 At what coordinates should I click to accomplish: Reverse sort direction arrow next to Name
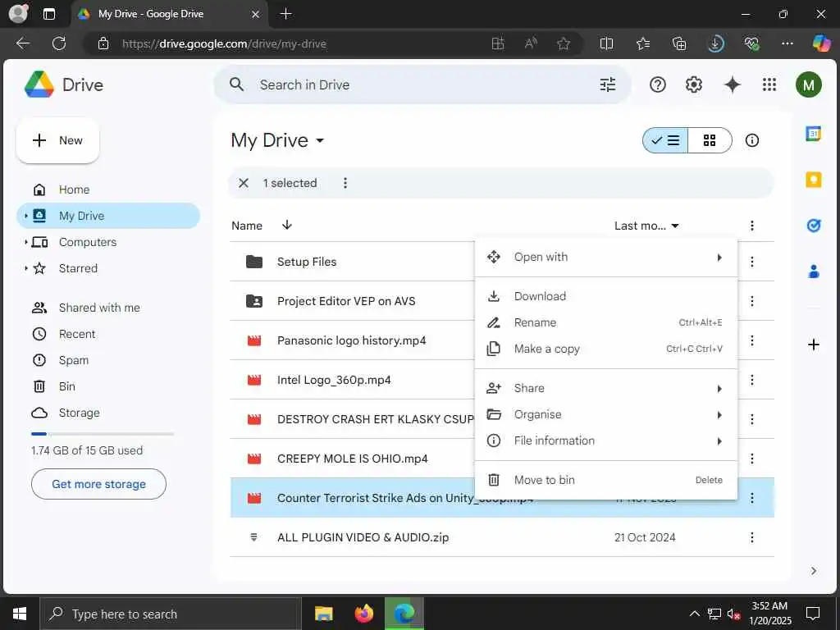tap(286, 225)
